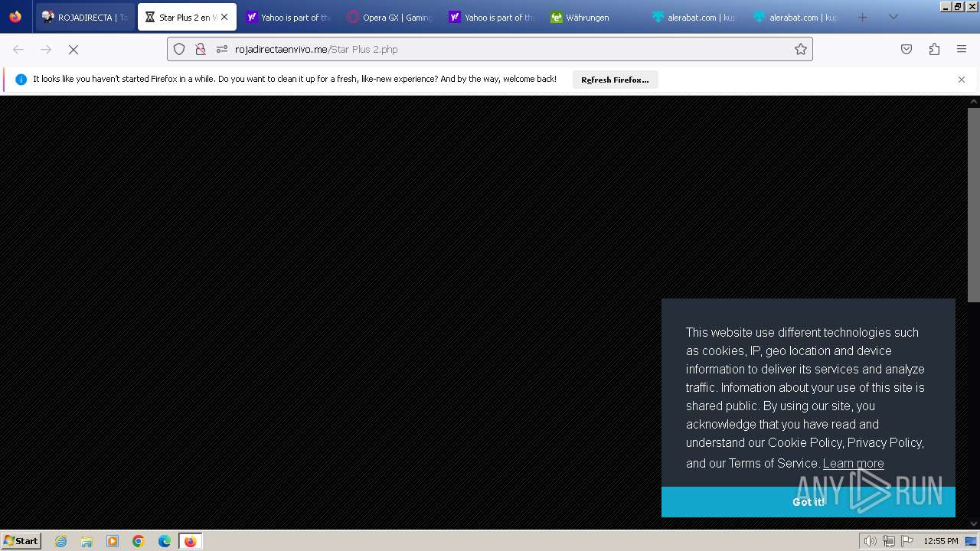Click the page vertical scrollbar thumb

point(974,205)
